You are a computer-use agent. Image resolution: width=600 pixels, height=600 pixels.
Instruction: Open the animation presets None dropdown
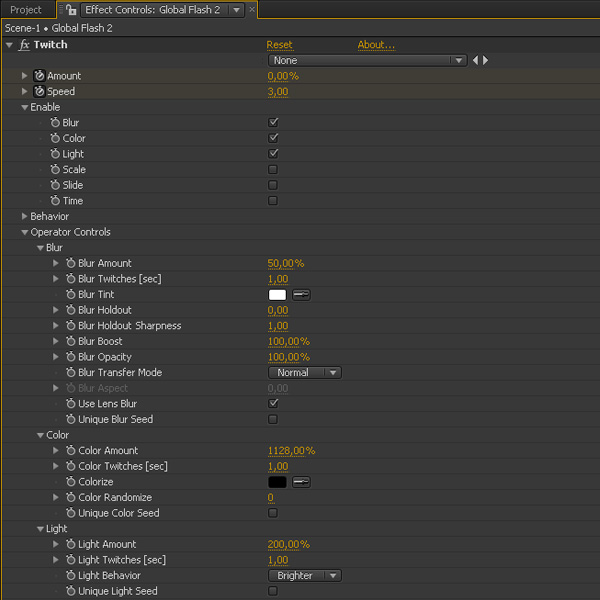click(x=367, y=60)
